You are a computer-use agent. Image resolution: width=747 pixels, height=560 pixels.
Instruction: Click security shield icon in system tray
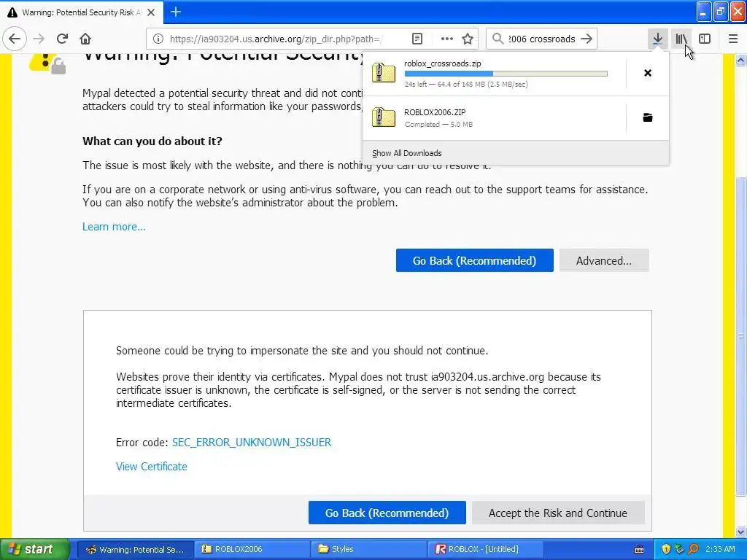click(666, 550)
